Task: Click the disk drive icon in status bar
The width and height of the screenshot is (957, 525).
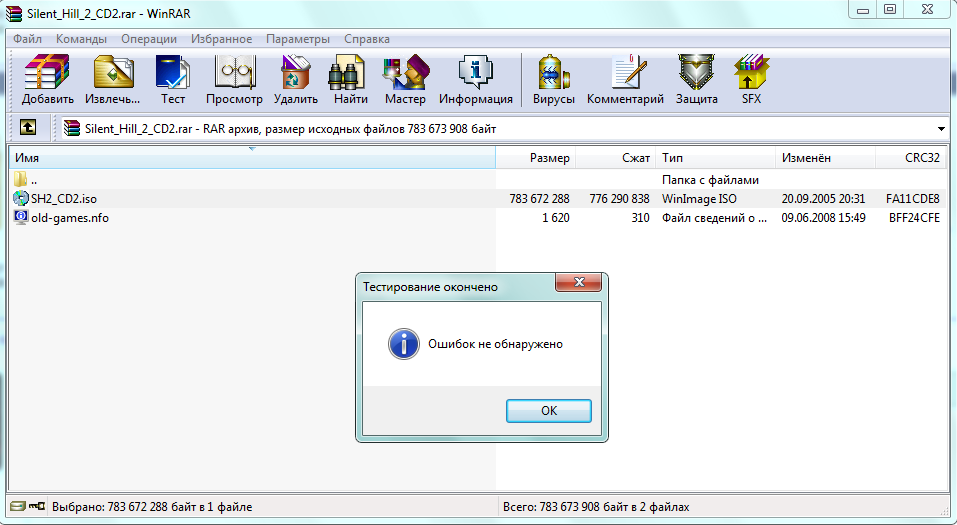Action: (x=18, y=505)
